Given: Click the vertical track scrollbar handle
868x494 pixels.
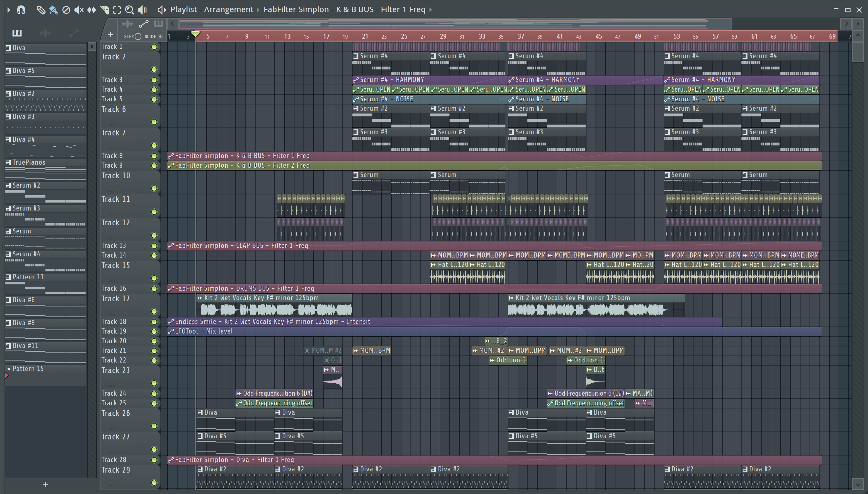Looking at the screenshot, I should [x=858, y=52].
